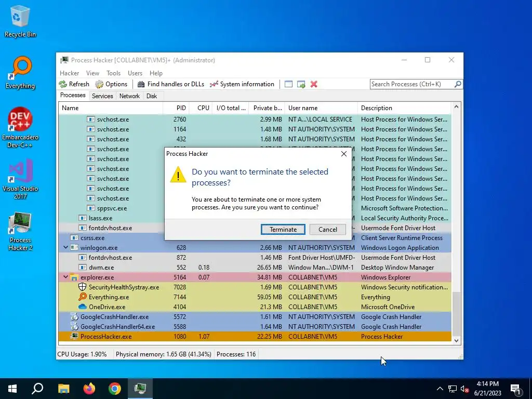The height and width of the screenshot is (399, 532).
Task: Click the muted volume tray icon
Action: (x=464, y=389)
